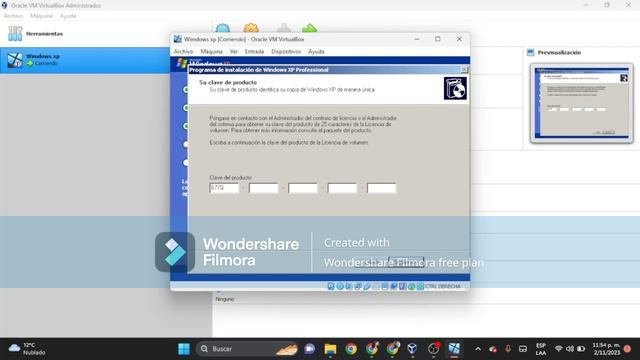This screenshot has width=640, height=360.
Task: Open Máquina menu in VirtualBox Manager window
Action: [x=42, y=16]
